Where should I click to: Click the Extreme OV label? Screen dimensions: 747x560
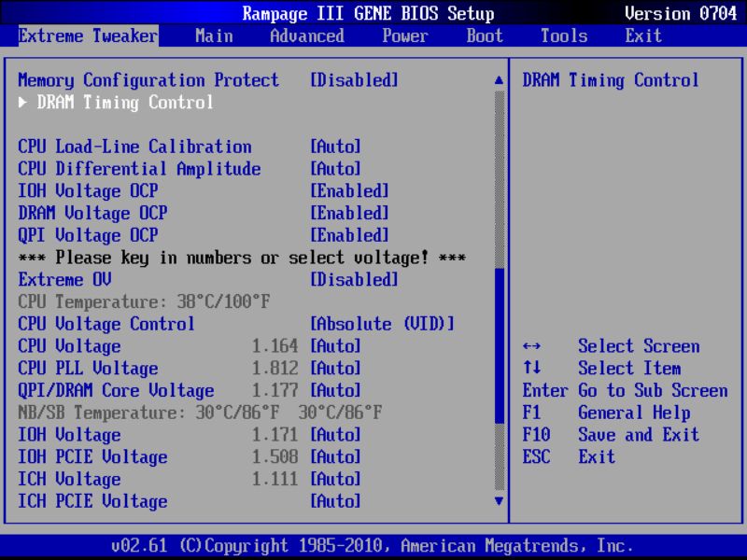64,279
